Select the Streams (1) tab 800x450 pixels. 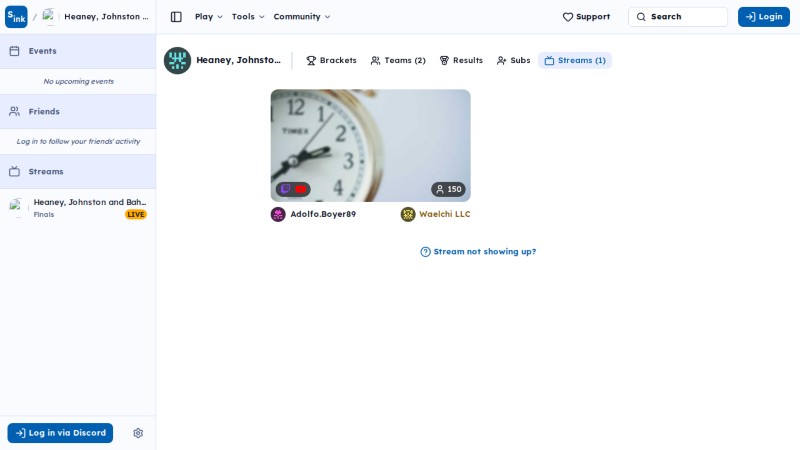point(575,60)
